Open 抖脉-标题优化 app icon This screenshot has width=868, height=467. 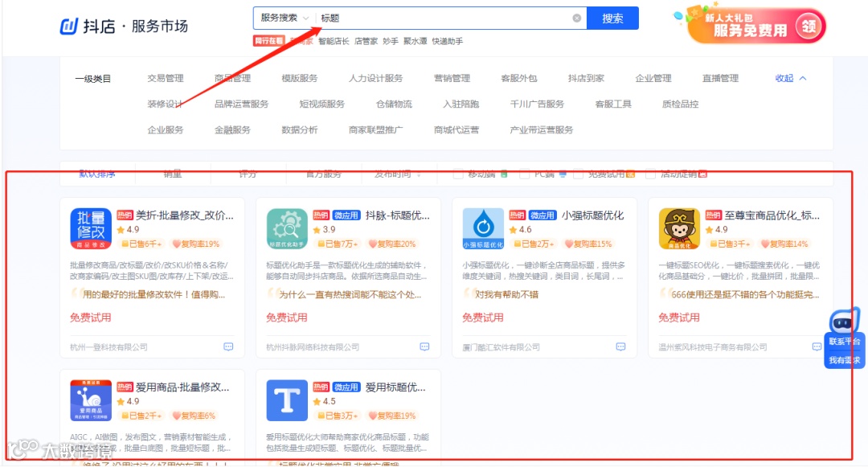(x=287, y=228)
